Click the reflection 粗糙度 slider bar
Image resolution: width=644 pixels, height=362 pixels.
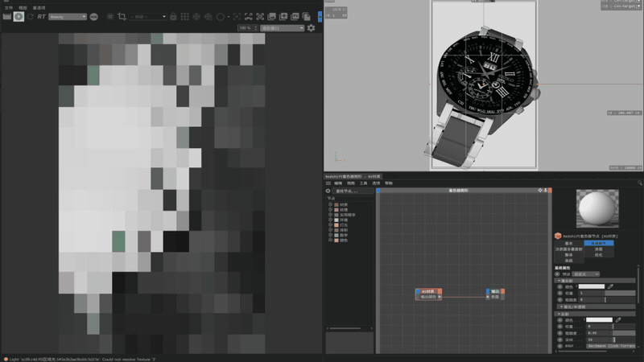(624, 333)
